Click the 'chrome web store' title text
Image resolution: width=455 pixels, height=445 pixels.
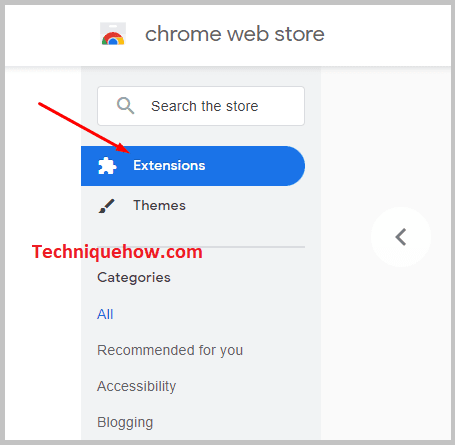click(x=235, y=34)
